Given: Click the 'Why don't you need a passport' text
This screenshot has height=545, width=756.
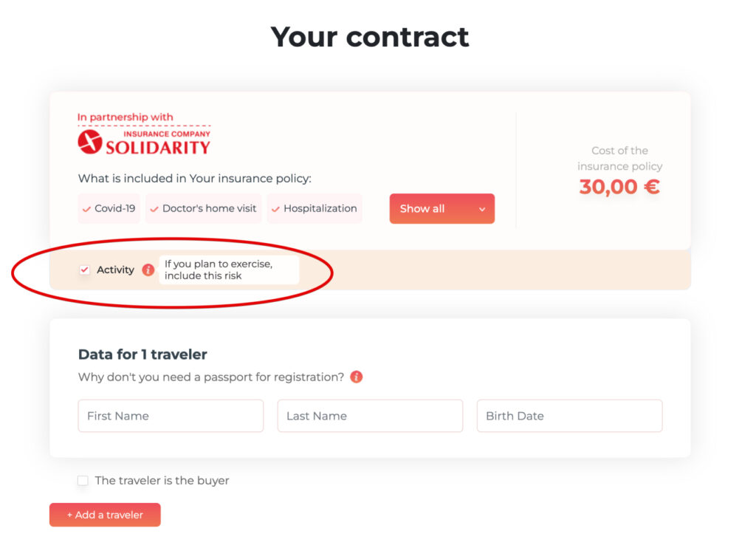Looking at the screenshot, I should pyautogui.click(x=211, y=377).
